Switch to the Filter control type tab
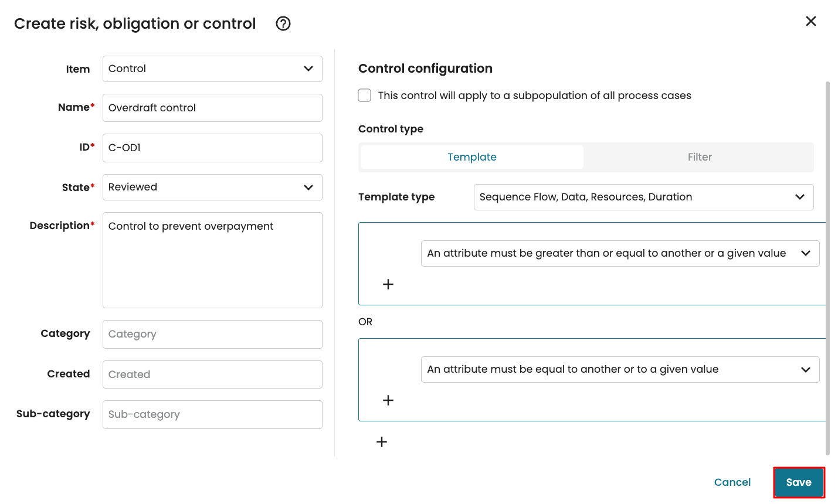 click(699, 157)
